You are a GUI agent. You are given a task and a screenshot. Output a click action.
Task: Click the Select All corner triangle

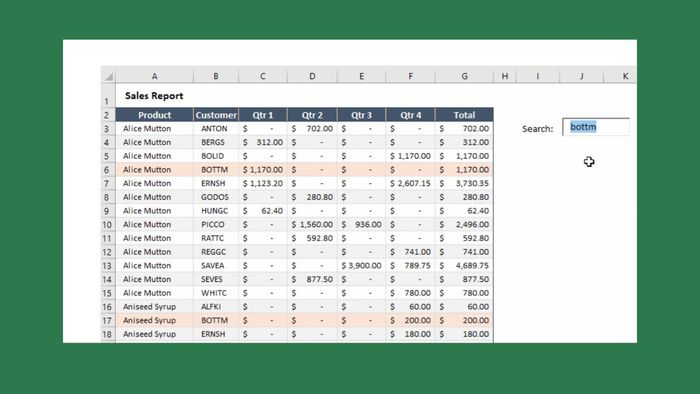pos(108,76)
